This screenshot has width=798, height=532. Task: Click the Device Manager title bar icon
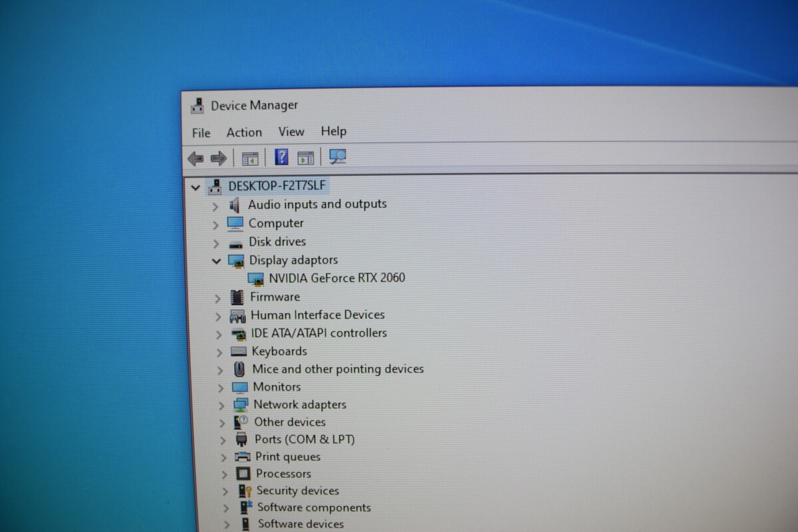point(198,105)
